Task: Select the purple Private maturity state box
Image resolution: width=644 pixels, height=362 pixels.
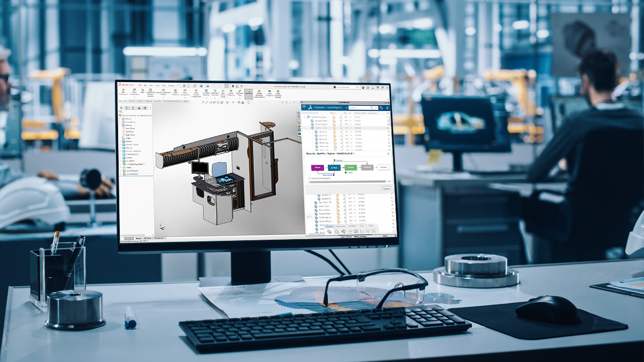Action: [318, 168]
